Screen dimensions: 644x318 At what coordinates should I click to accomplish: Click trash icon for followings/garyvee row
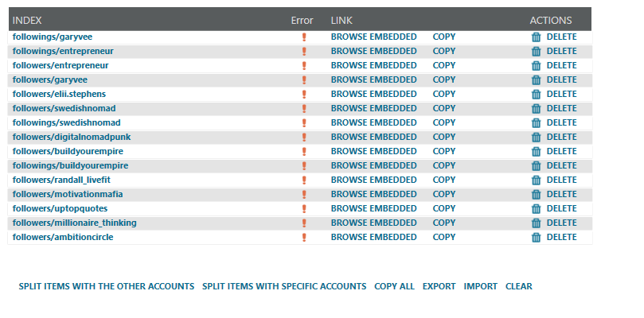pyautogui.click(x=536, y=37)
